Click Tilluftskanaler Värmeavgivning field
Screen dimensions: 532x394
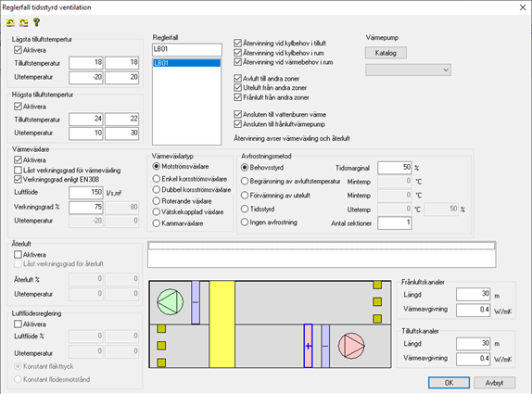pyautogui.click(x=474, y=359)
